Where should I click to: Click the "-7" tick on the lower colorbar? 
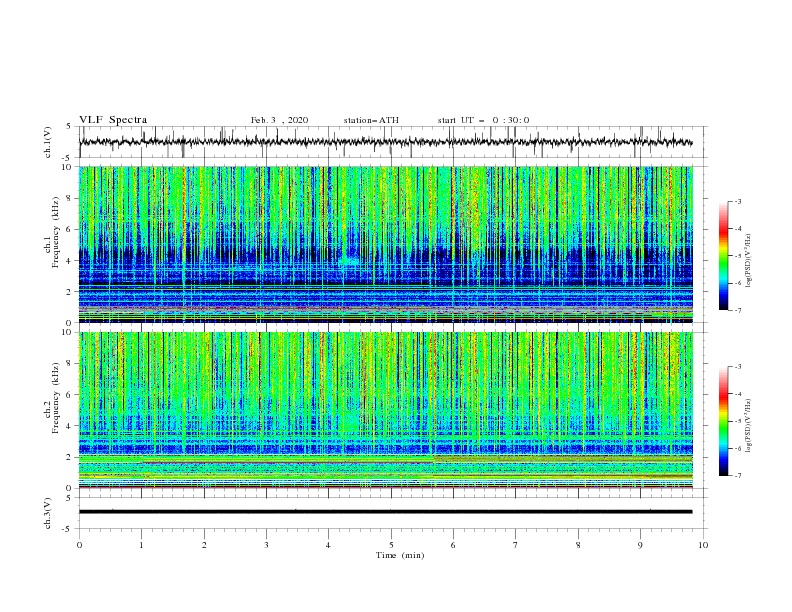(738, 476)
